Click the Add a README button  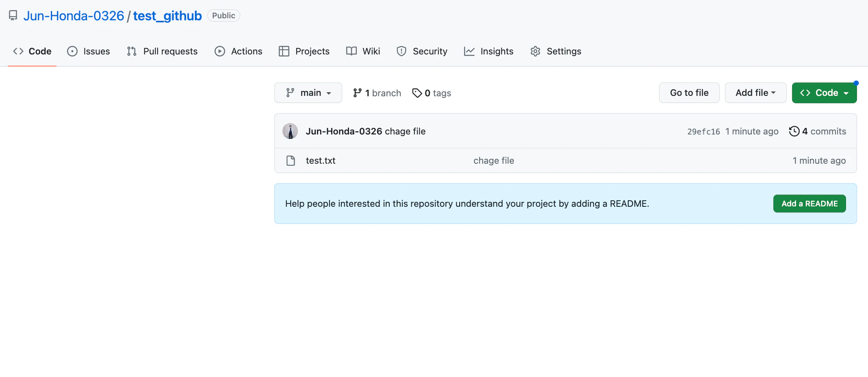pyautogui.click(x=809, y=204)
